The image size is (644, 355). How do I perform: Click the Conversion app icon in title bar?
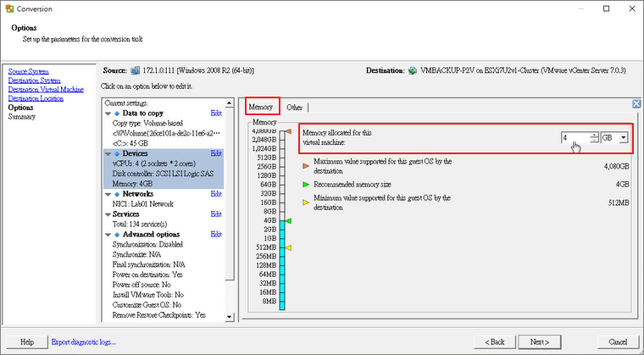click(x=9, y=8)
